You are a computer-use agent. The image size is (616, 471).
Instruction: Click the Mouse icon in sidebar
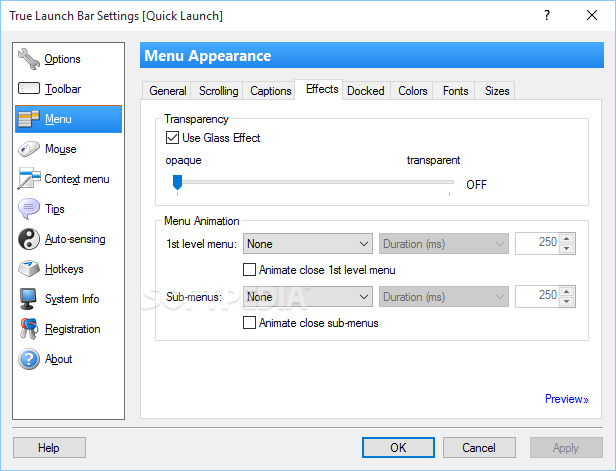[x=28, y=149]
